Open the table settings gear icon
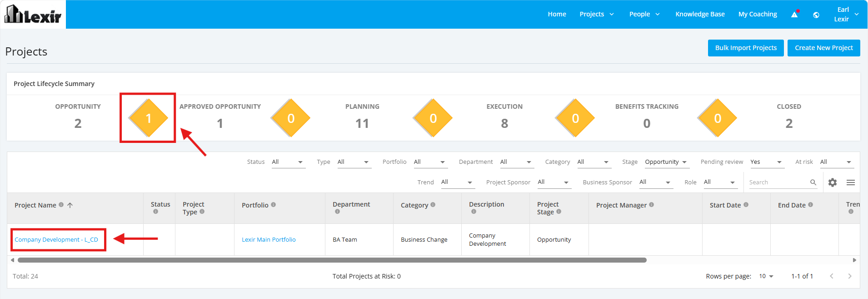The width and height of the screenshot is (868, 299). pyautogui.click(x=833, y=182)
